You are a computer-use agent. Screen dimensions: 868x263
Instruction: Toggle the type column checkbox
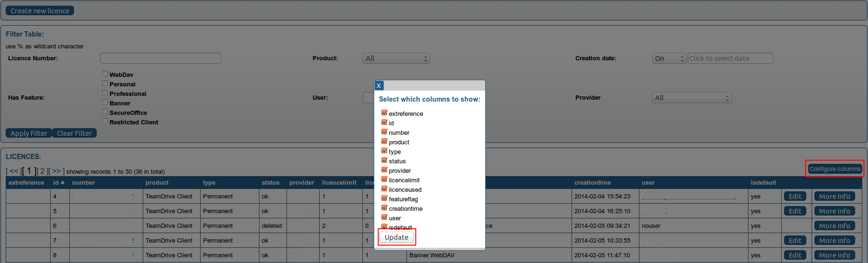(x=384, y=151)
